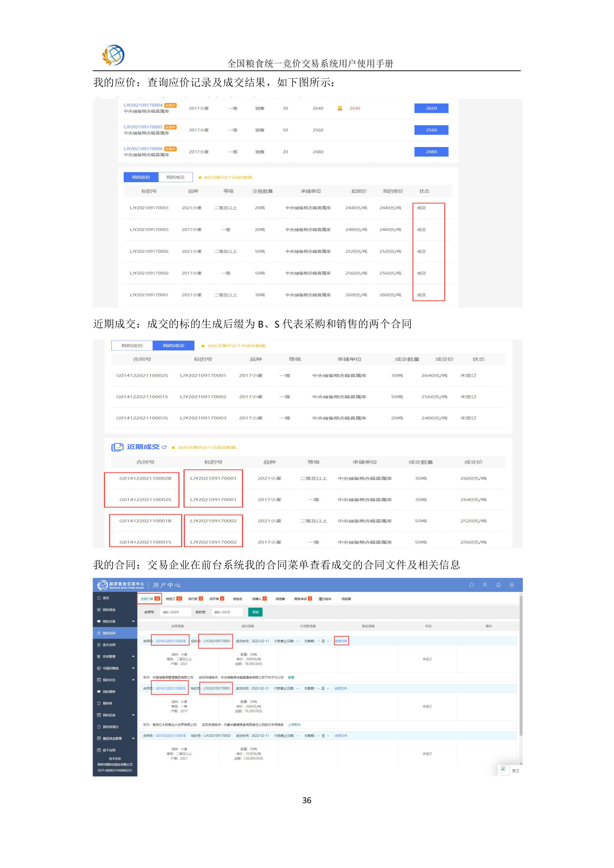
Task: Expand the 中国好粮油 sidebar group
Action: click(x=115, y=668)
